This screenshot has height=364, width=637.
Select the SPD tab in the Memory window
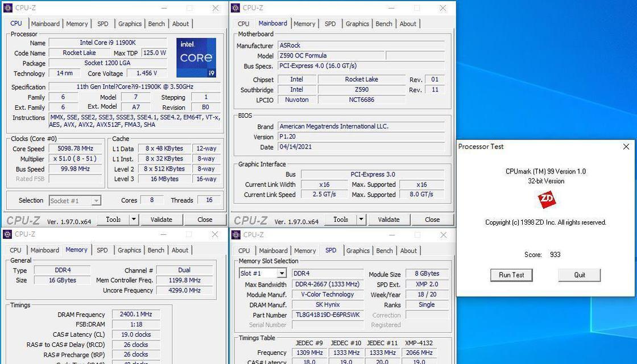click(102, 250)
